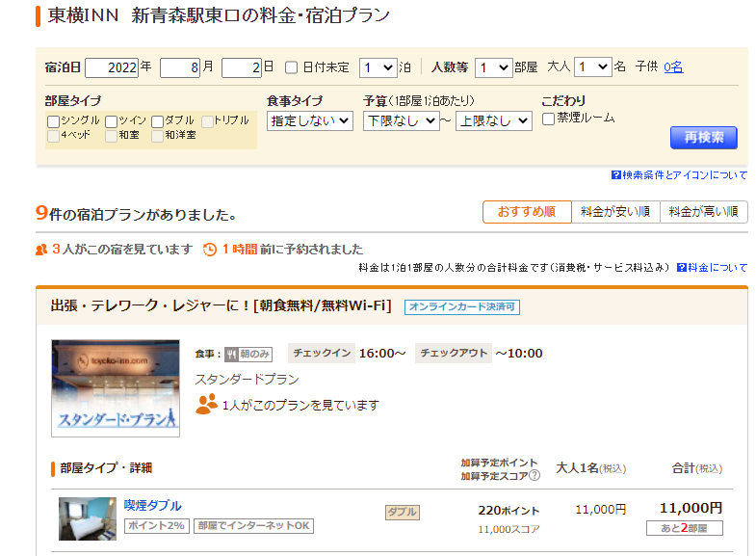This screenshot has width=756, height=556.
Task: Click the help icon beside 検索条件とアイコンについて
Action: click(615, 175)
